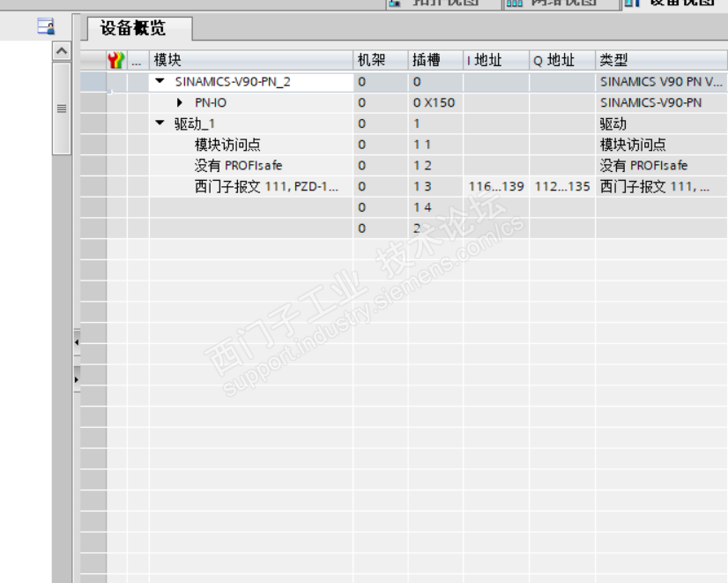This screenshot has height=583, width=728.
Task: Collapse the 驱动_1 tree node
Action: coord(160,123)
